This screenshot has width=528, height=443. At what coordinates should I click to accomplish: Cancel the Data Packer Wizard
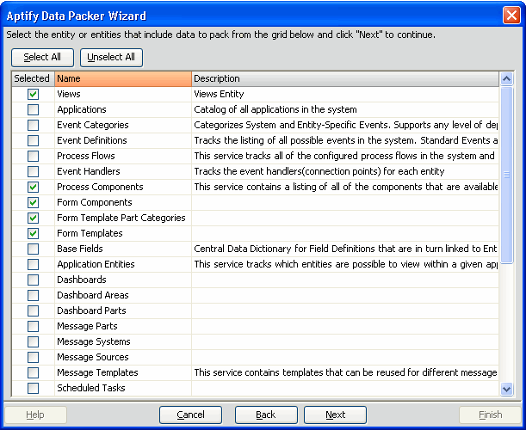point(190,415)
